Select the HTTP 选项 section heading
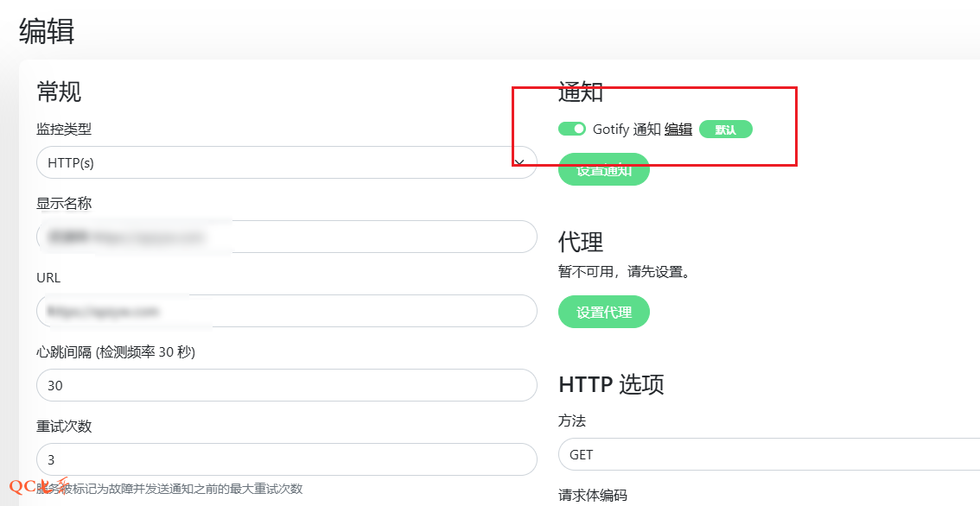The height and width of the screenshot is (506, 980). point(611,384)
